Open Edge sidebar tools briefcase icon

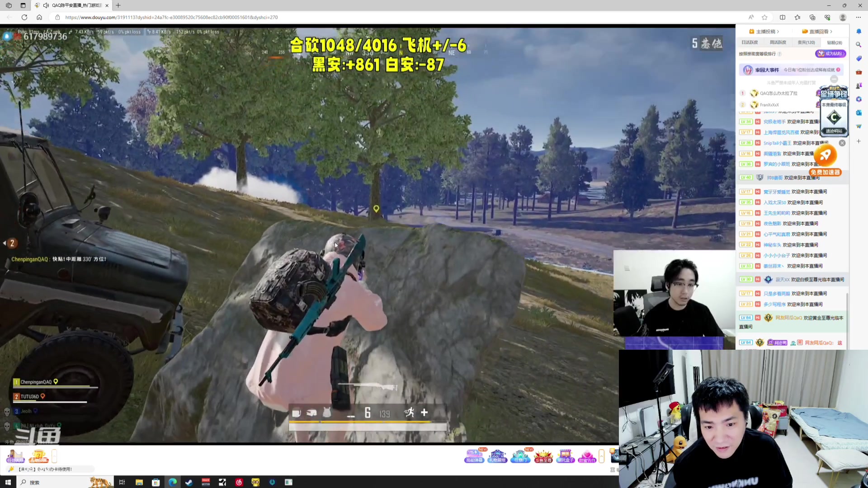pyautogui.click(x=859, y=72)
